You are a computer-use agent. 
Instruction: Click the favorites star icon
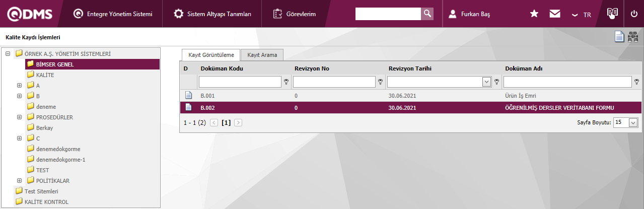[x=534, y=14]
